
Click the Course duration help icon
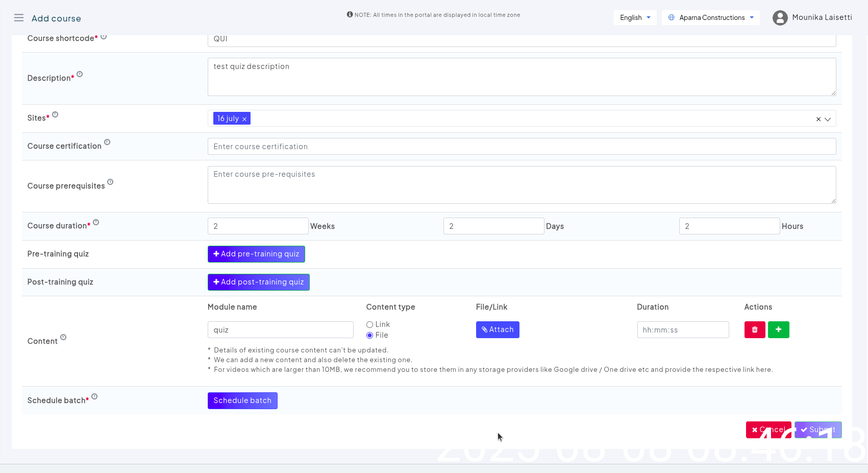(96, 222)
